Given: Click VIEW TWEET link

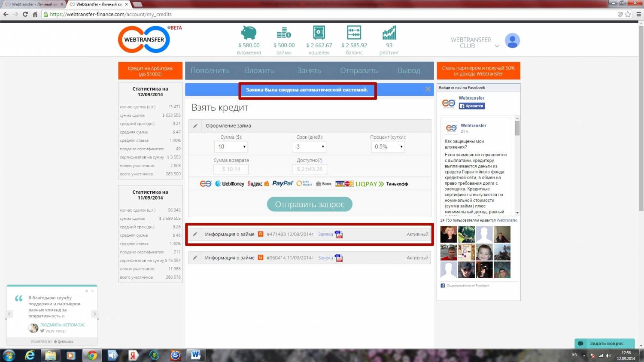Looking at the screenshot, I should pos(56,331).
